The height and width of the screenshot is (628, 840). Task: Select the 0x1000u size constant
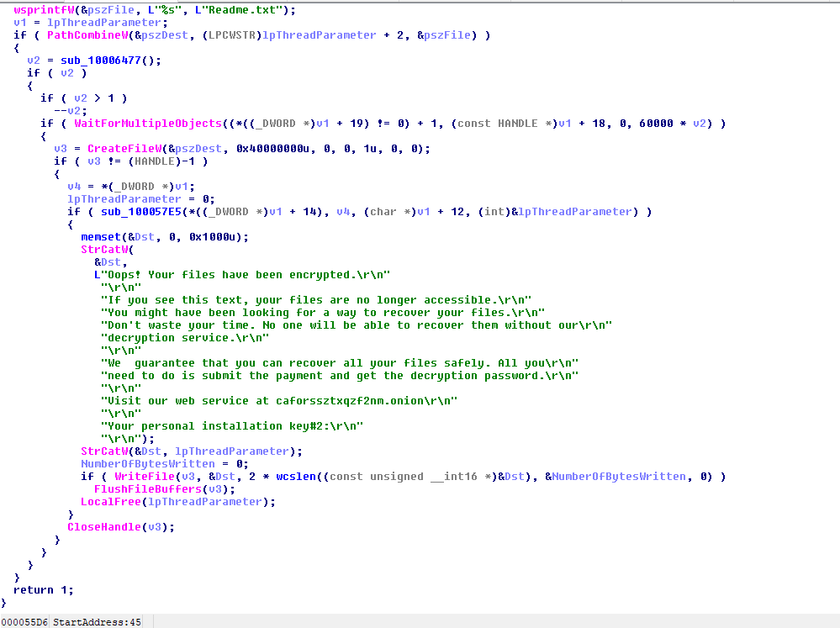pyautogui.click(x=212, y=237)
